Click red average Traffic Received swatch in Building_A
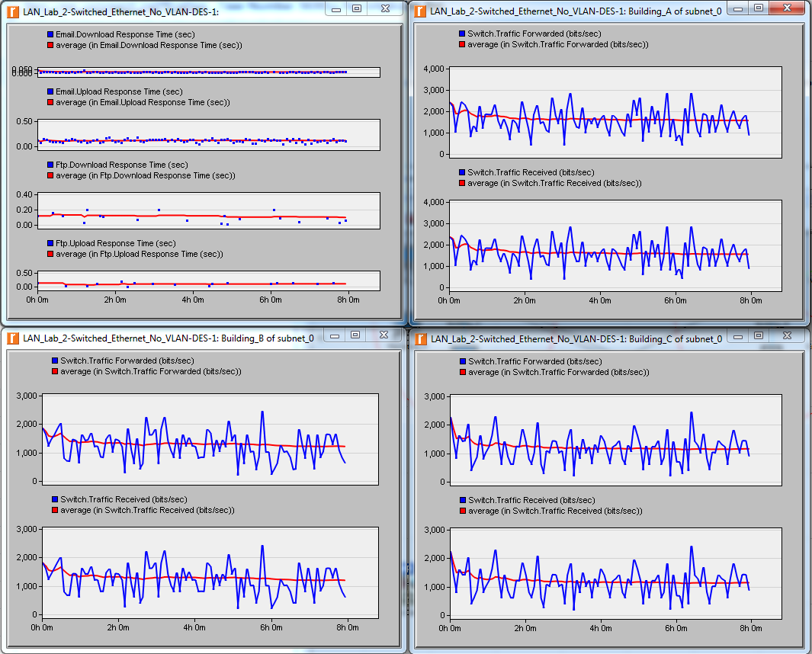 point(462,183)
